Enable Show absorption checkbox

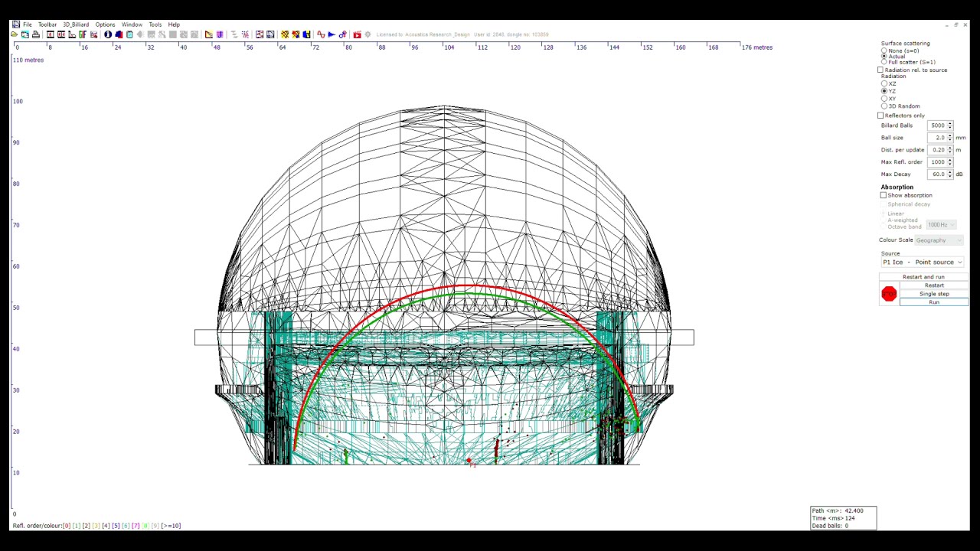tap(884, 195)
